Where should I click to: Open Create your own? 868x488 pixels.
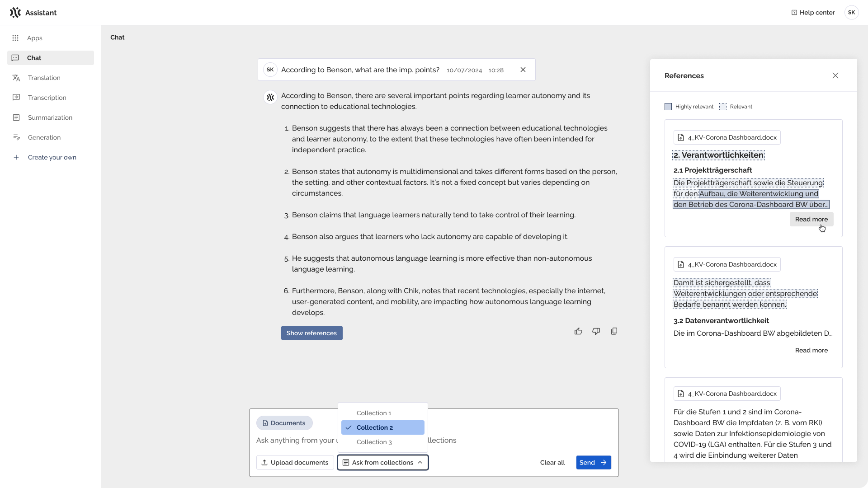(x=52, y=157)
